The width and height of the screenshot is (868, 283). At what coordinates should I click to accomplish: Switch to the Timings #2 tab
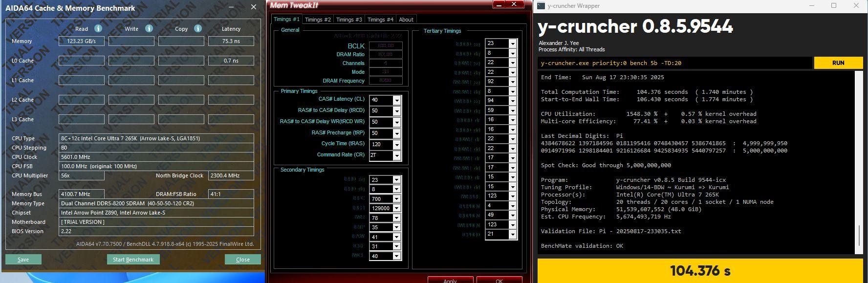click(x=318, y=20)
